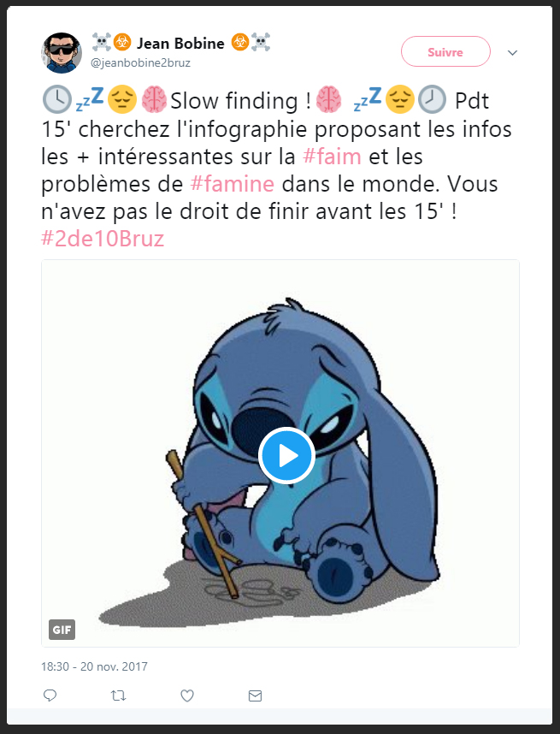Open the tweet options chevron dropdown
This screenshot has height=734, width=560.
(x=512, y=52)
